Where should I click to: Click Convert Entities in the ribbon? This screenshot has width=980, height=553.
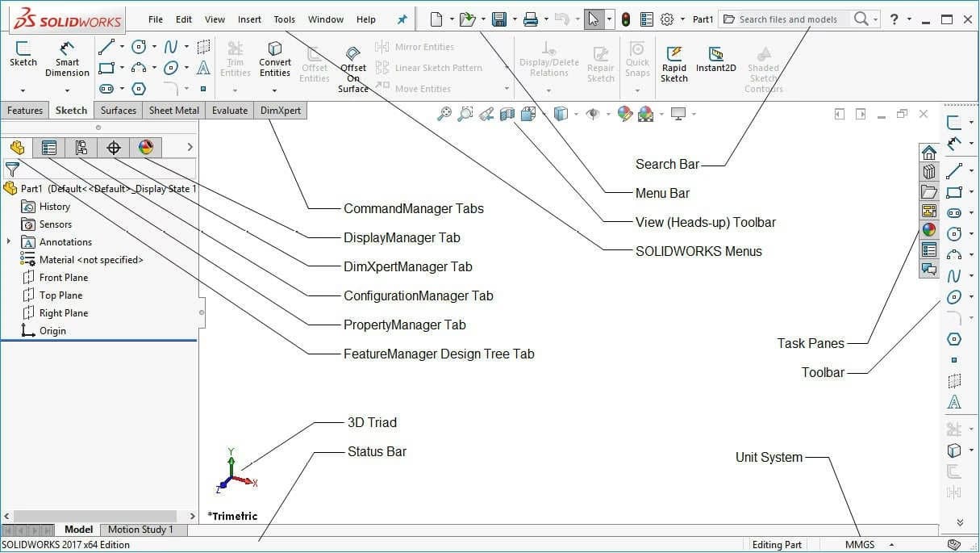point(275,59)
